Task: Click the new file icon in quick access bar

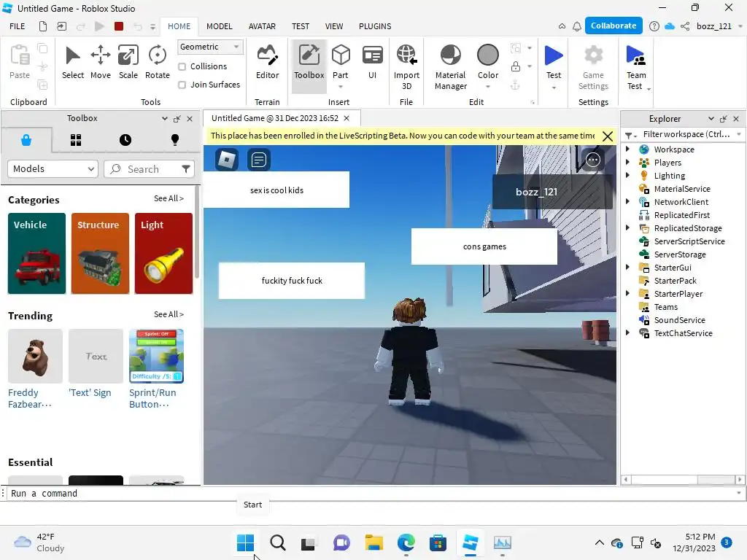Action: [43, 26]
